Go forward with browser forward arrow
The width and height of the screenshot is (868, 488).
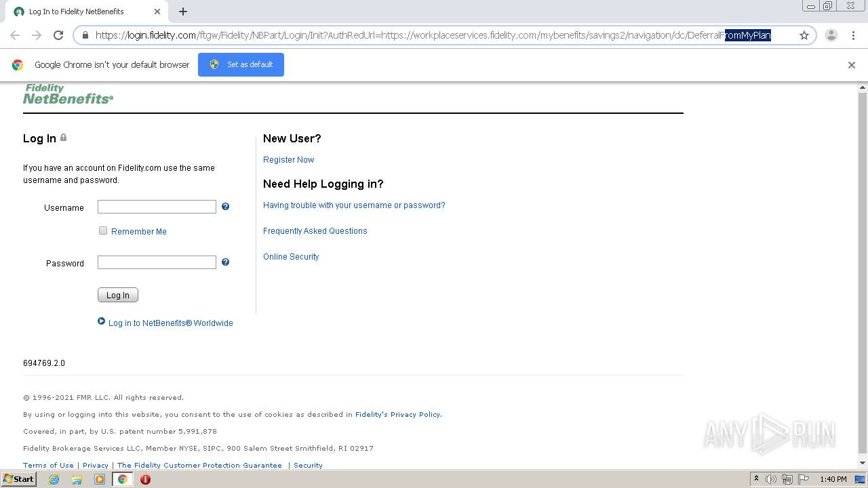tap(37, 35)
